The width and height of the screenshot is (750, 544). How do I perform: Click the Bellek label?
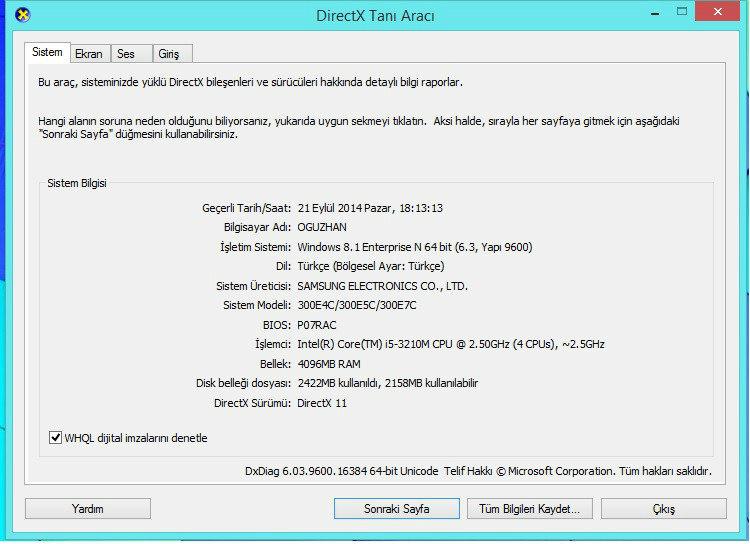(x=276, y=364)
